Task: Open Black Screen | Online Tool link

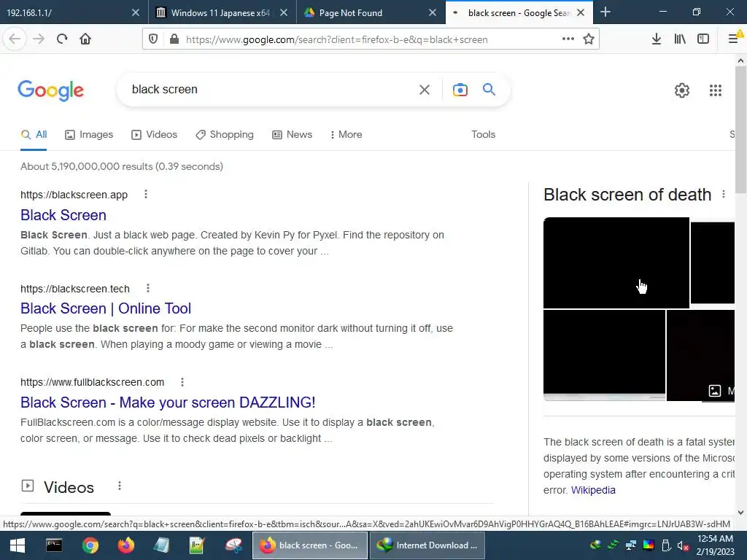Action: click(106, 308)
